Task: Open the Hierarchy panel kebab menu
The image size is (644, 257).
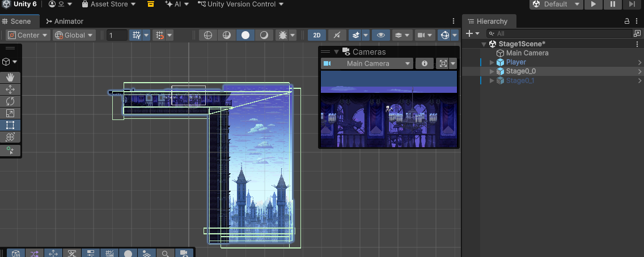Action: click(x=637, y=22)
